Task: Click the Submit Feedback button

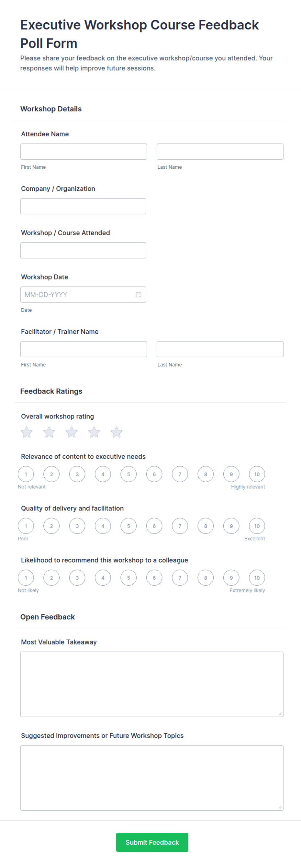Action: click(152, 842)
